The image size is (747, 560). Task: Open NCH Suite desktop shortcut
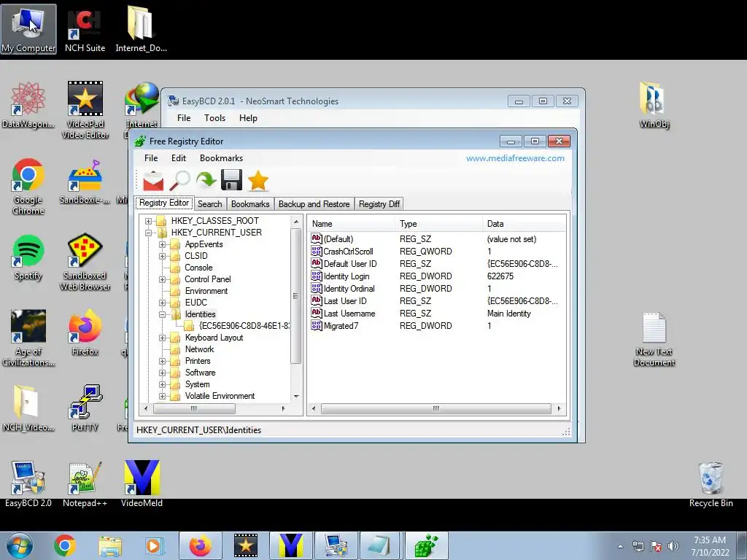coord(85,29)
